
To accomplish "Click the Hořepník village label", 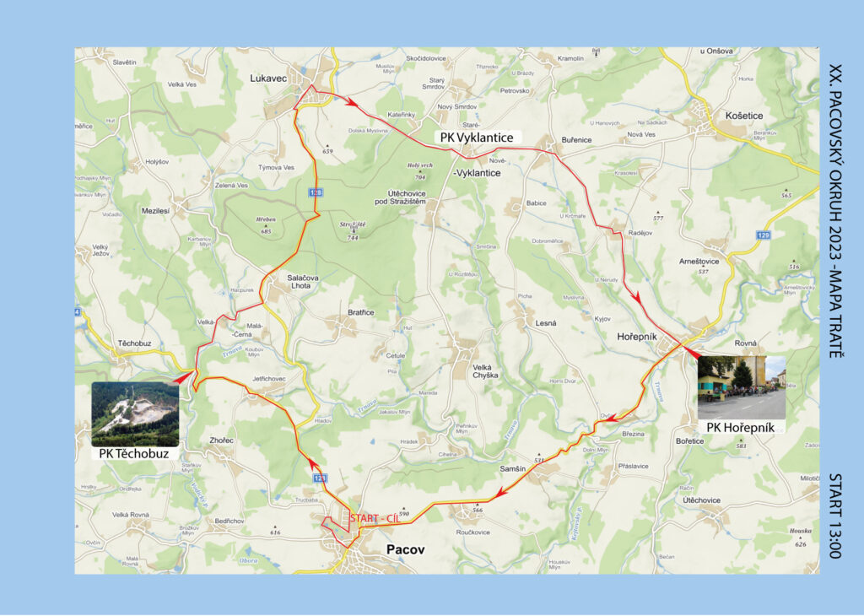I will pyautogui.click(x=637, y=336).
